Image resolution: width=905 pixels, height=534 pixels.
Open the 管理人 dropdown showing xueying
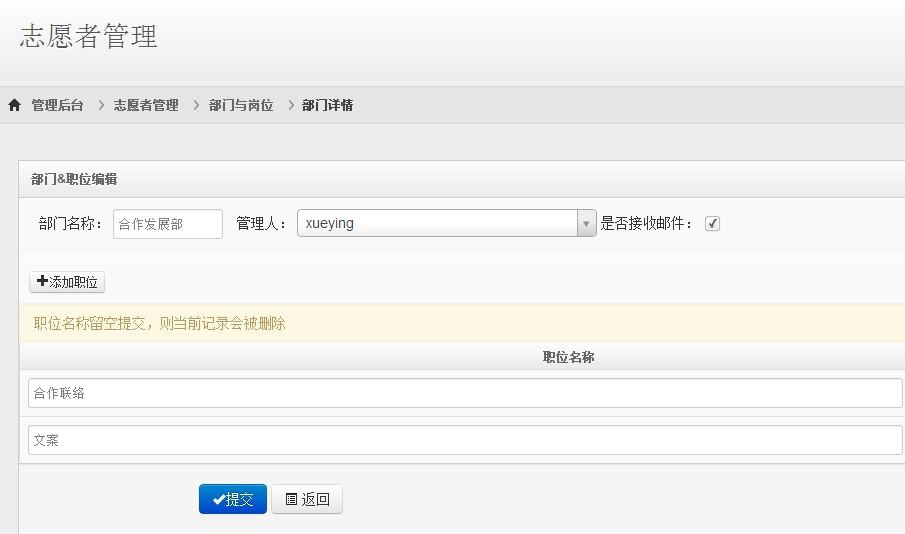[446, 223]
